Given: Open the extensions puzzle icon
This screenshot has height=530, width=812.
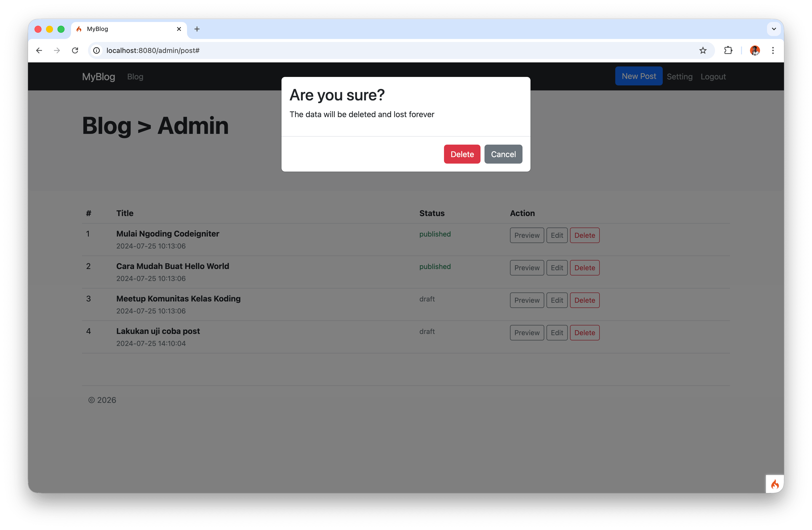Looking at the screenshot, I should [728, 50].
